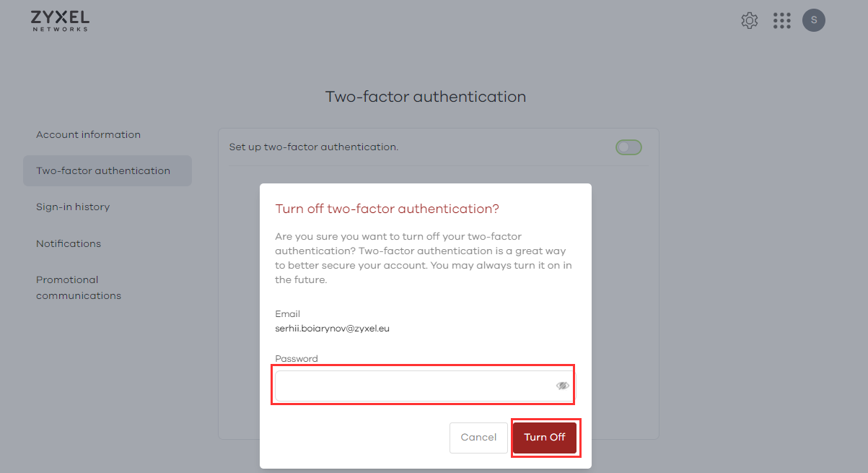Image resolution: width=868 pixels, height=473 pixels.
Task: Show password using the eye icon
Action: [563, 386]
